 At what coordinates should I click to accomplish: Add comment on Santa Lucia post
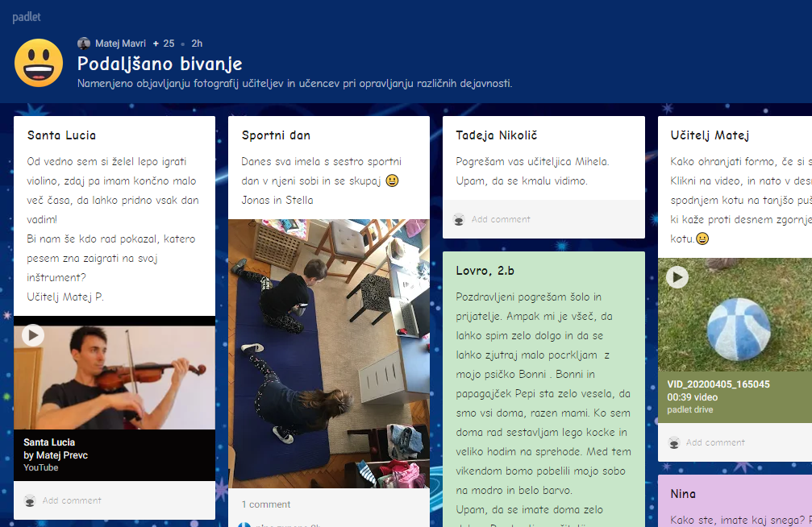[72, 500]
